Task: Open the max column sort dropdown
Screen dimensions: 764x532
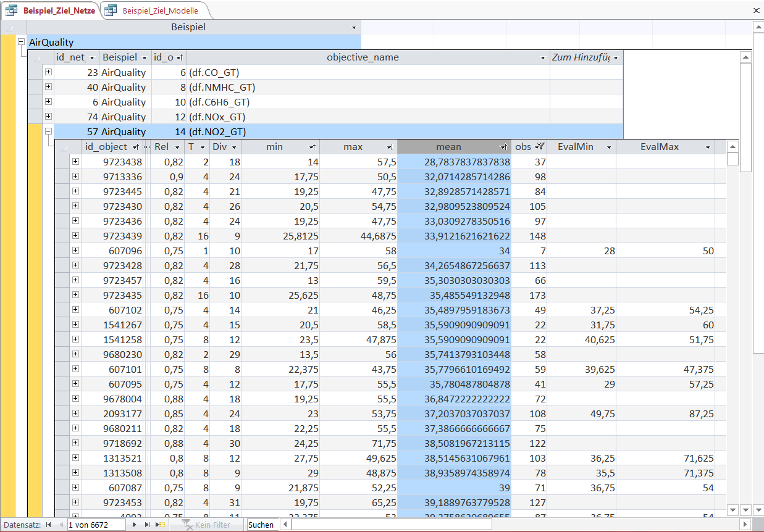Action: (390, 147)
